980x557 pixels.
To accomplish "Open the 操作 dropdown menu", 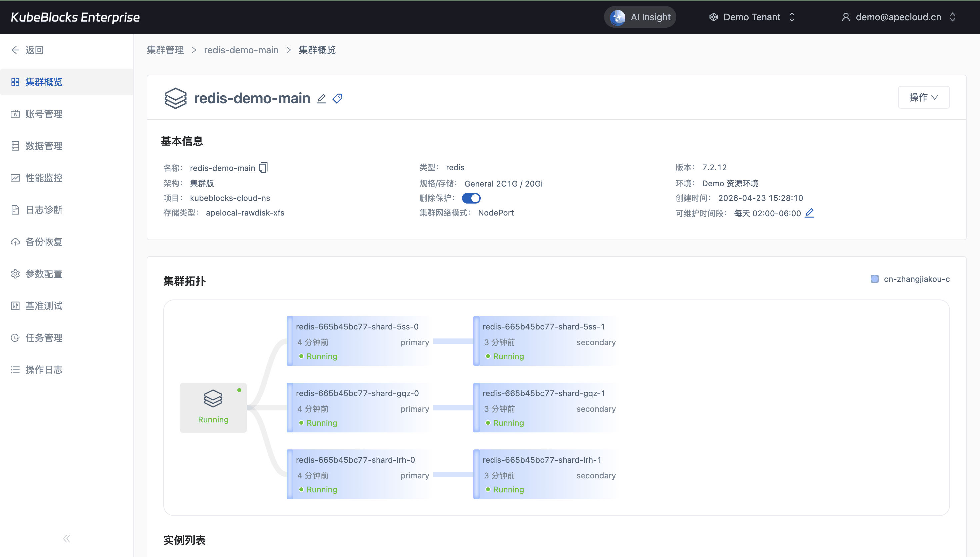I will click(923, 98).
